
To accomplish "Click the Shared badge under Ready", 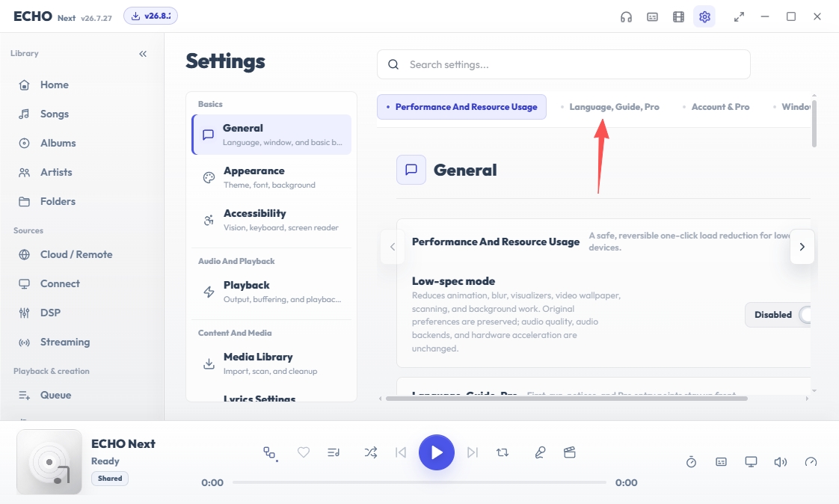I will 110,479.
